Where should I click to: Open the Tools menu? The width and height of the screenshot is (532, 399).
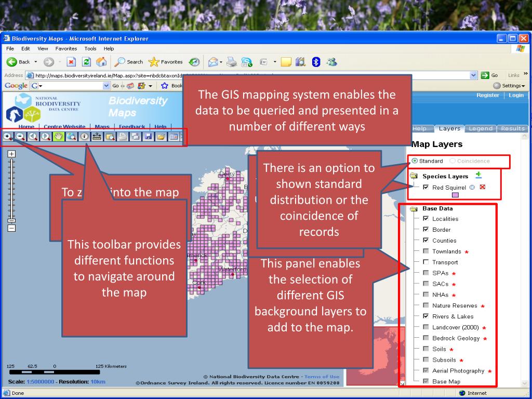pos(90,48)
